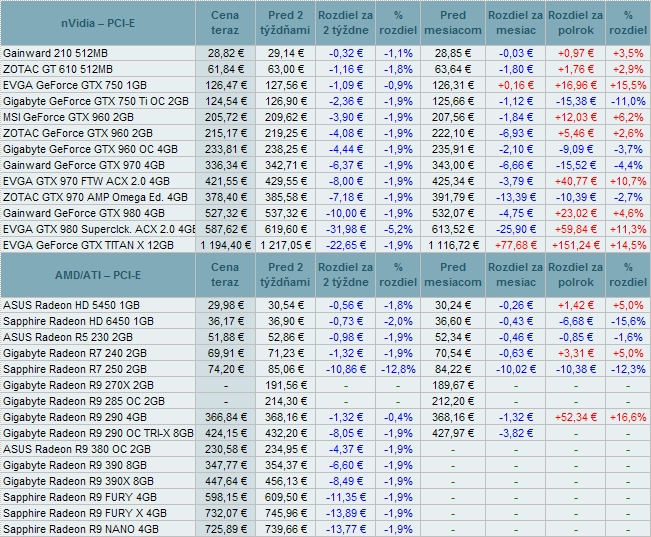
Task: Select the 205,72 € current price cell
Action: tap(225, 117)
